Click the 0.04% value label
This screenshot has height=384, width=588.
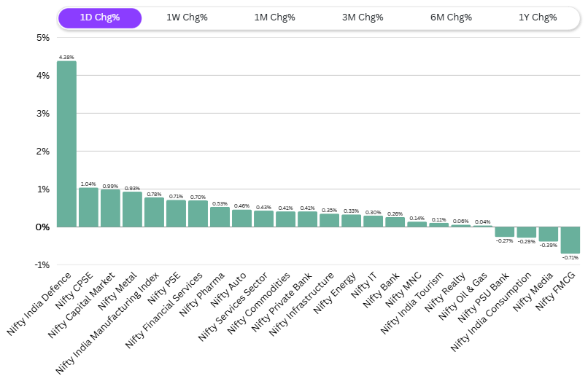[x=483, y=222]
